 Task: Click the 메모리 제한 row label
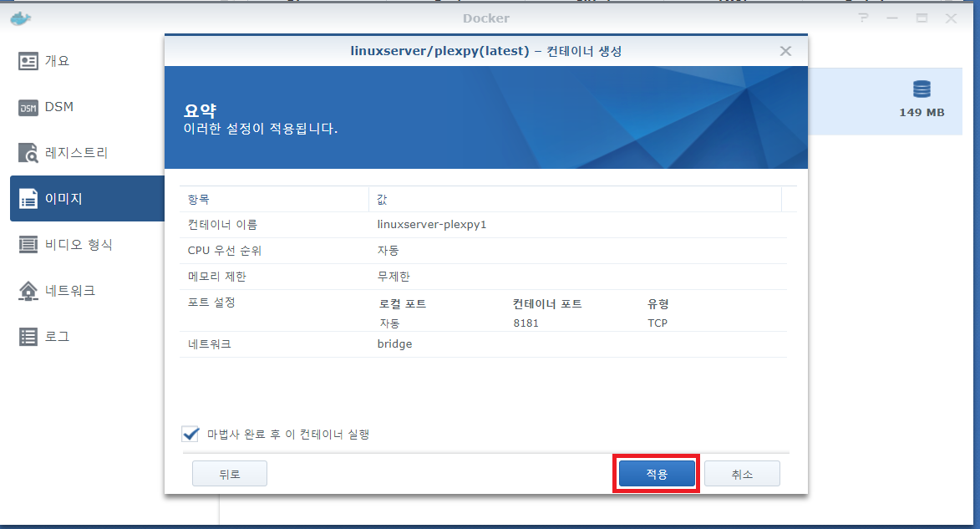(217, 277)
